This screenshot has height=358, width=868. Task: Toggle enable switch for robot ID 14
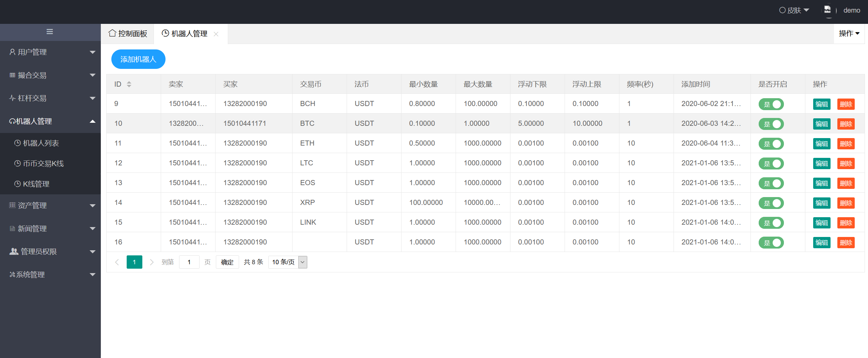point(771,203)
